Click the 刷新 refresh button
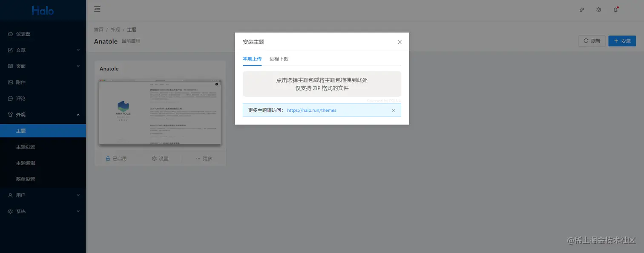The height and width of the screenshot is (253, 644). pos(592,41)
